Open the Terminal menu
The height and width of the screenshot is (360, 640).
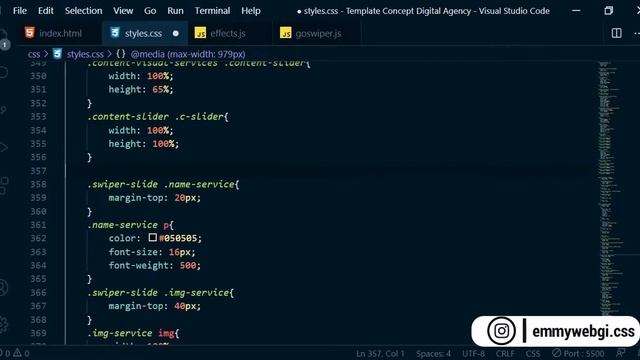[x=212, y=11]
